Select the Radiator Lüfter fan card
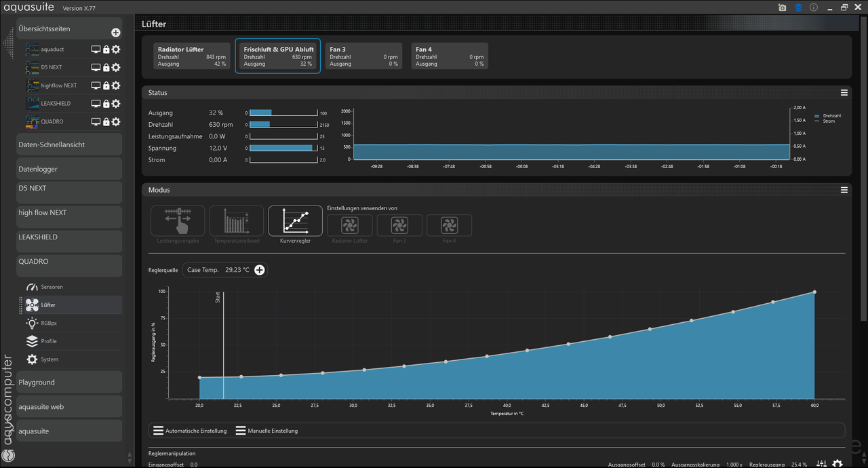Screen dimensions: 868x468 192,56
